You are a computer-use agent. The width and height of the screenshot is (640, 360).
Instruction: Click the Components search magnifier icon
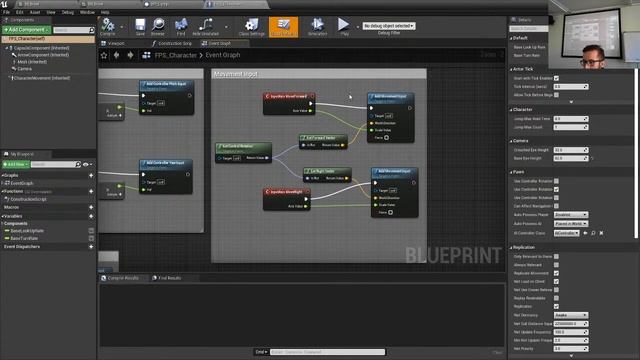click(x=91, y=30)
